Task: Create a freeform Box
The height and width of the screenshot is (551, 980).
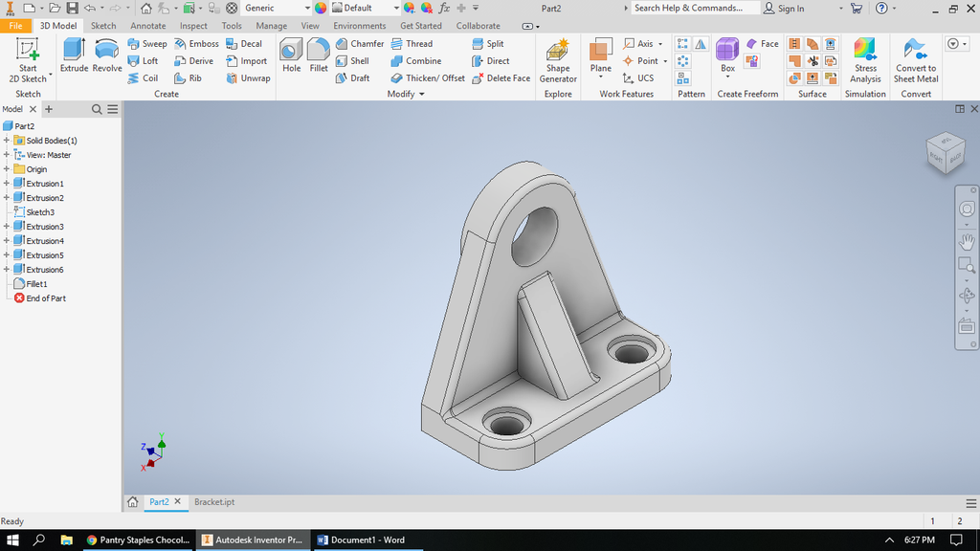Action: (x=727, y=55)
